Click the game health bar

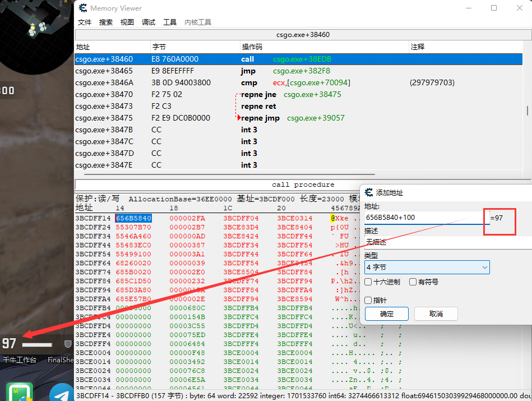[38, 345]
